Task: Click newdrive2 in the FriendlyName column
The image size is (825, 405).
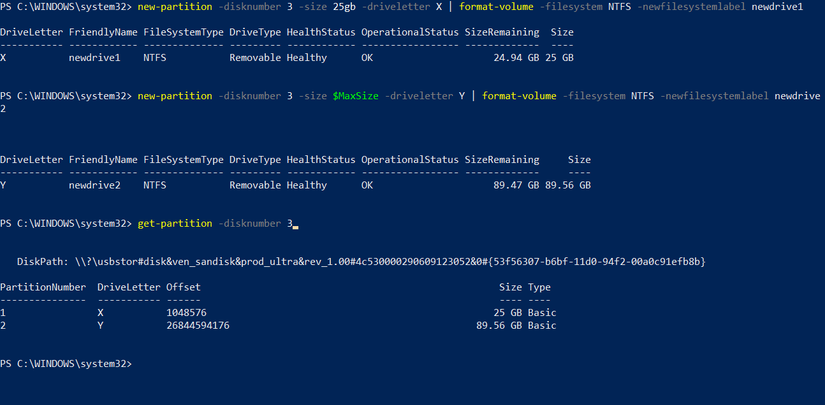Action: [x=94, y=185]
